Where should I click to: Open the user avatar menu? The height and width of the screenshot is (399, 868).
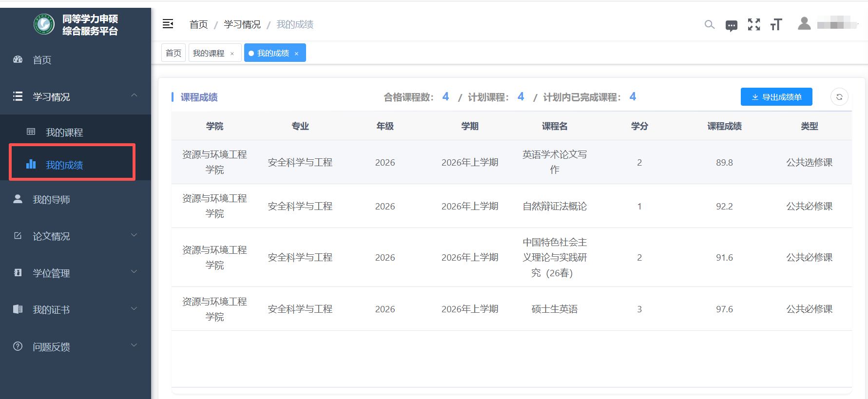tap(804, 23)
